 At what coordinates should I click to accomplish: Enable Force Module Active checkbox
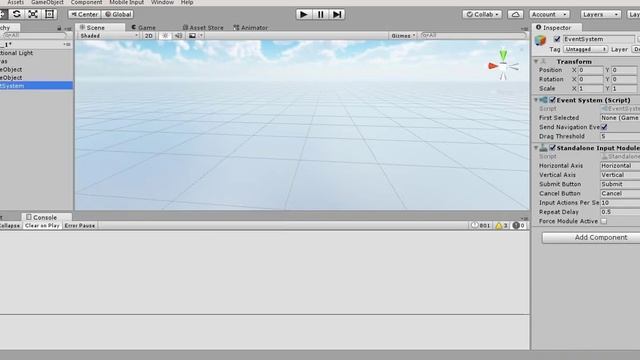pos(604,221)
